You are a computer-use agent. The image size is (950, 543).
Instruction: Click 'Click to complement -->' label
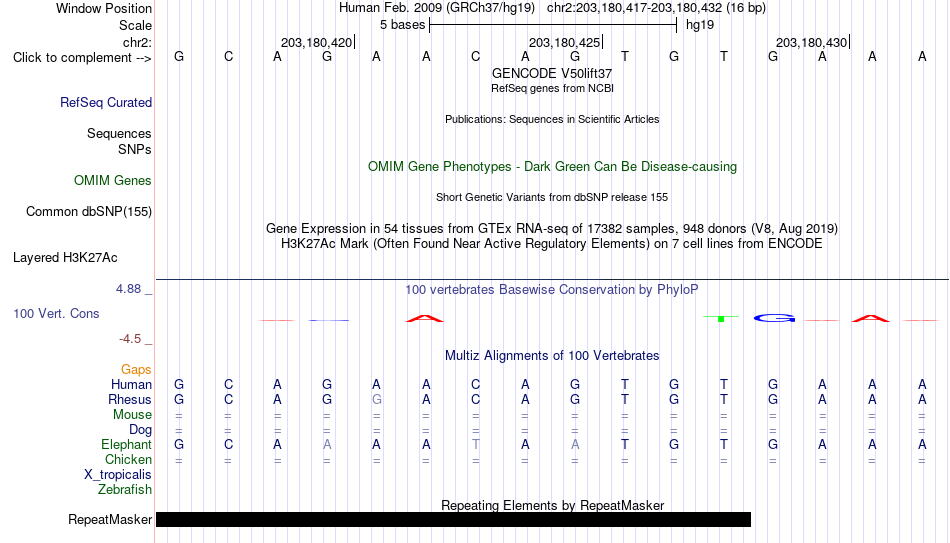click(x=82, y=58)
